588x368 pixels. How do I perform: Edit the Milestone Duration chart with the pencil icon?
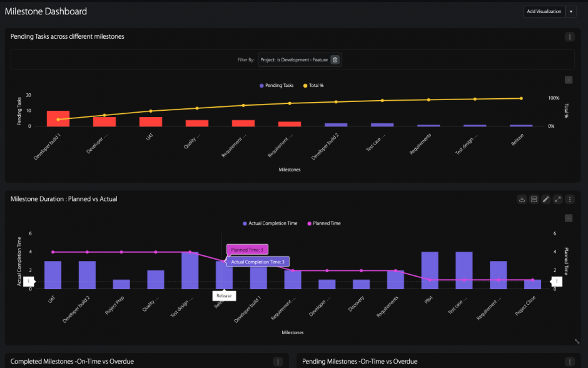(545, 199)
